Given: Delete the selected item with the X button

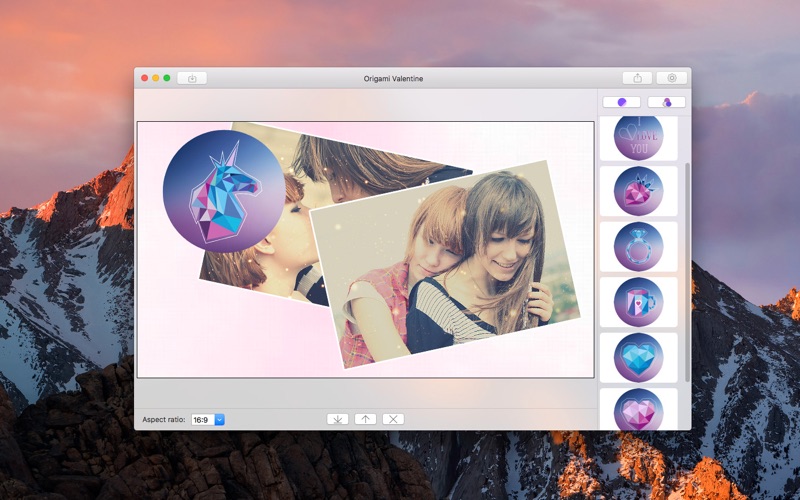Looking at the screenshot, I should click(393, 419).
